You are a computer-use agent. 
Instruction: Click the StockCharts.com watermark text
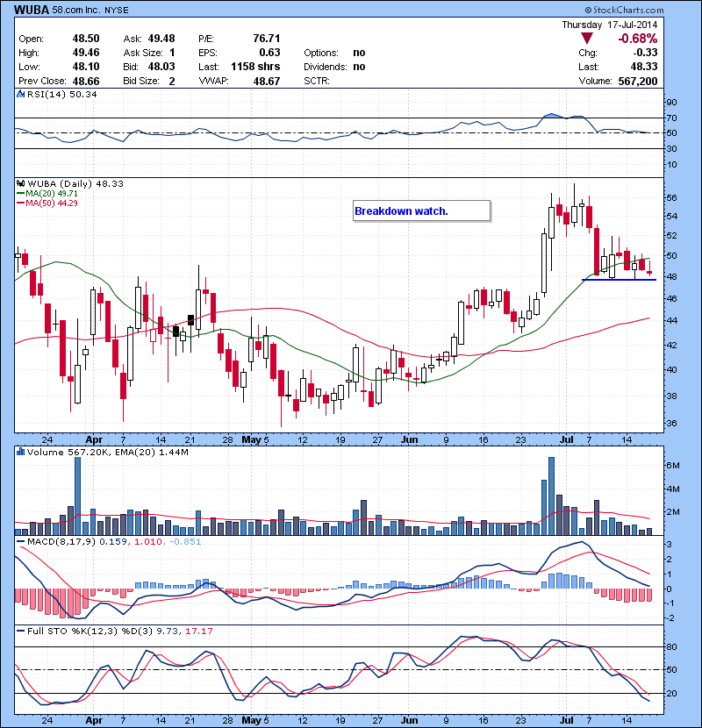tap(625, 10)
